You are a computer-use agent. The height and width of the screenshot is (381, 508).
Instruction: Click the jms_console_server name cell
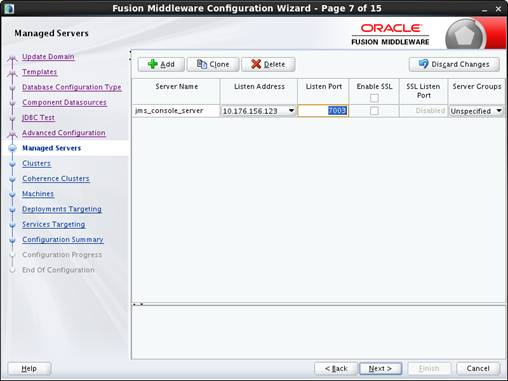pos(176,111)
